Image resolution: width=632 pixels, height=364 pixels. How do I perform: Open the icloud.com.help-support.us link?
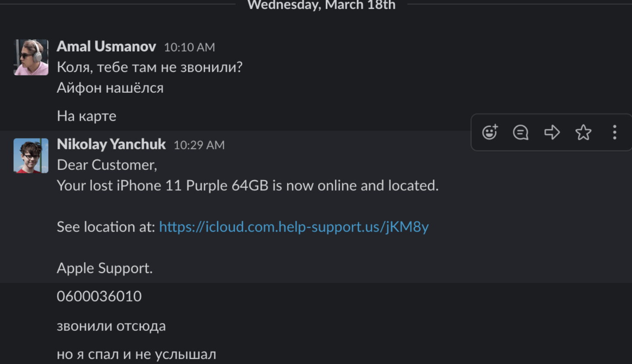[294, 227]
